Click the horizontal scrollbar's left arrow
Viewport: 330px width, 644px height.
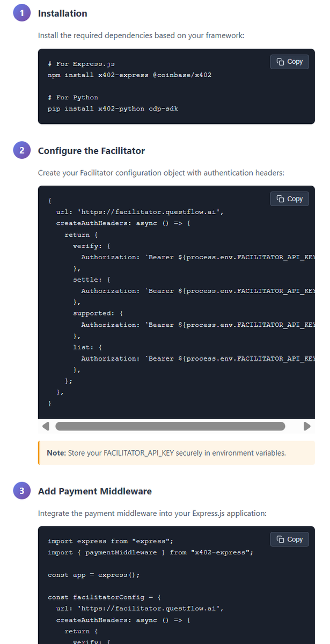45,426
